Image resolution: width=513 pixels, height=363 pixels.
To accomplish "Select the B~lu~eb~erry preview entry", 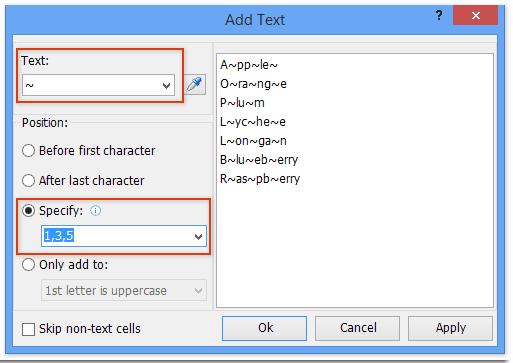I will tap(259, 160).
